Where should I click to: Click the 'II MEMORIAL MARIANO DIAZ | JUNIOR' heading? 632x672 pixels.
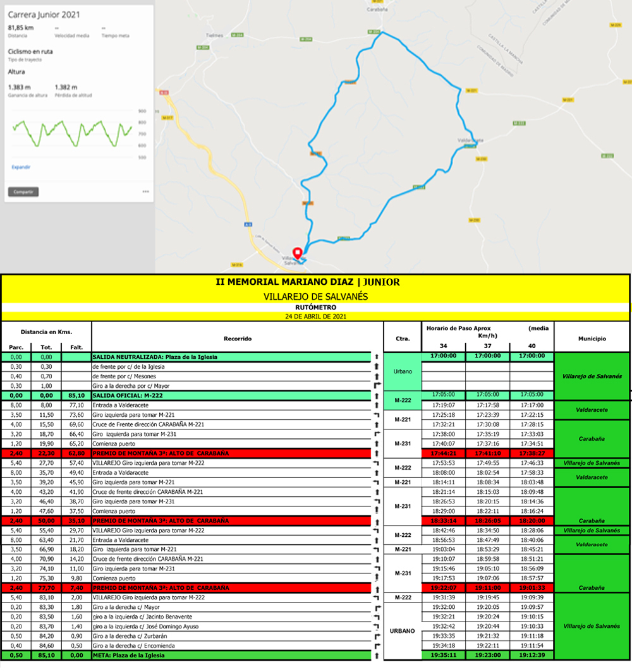click(308, 282)
